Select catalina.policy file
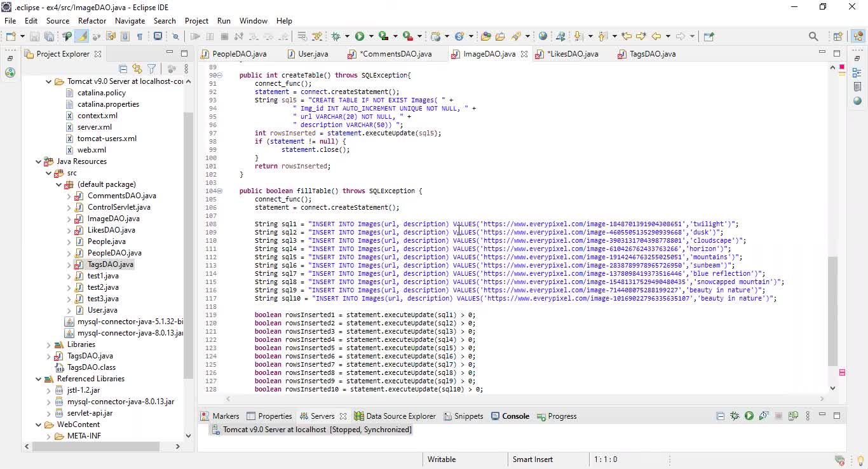 [102, 93]
